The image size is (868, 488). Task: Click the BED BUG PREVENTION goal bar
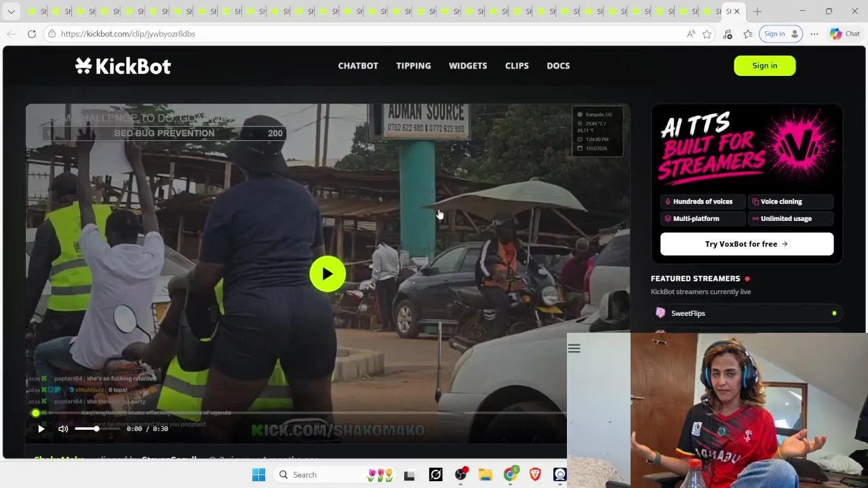point(163,133)
